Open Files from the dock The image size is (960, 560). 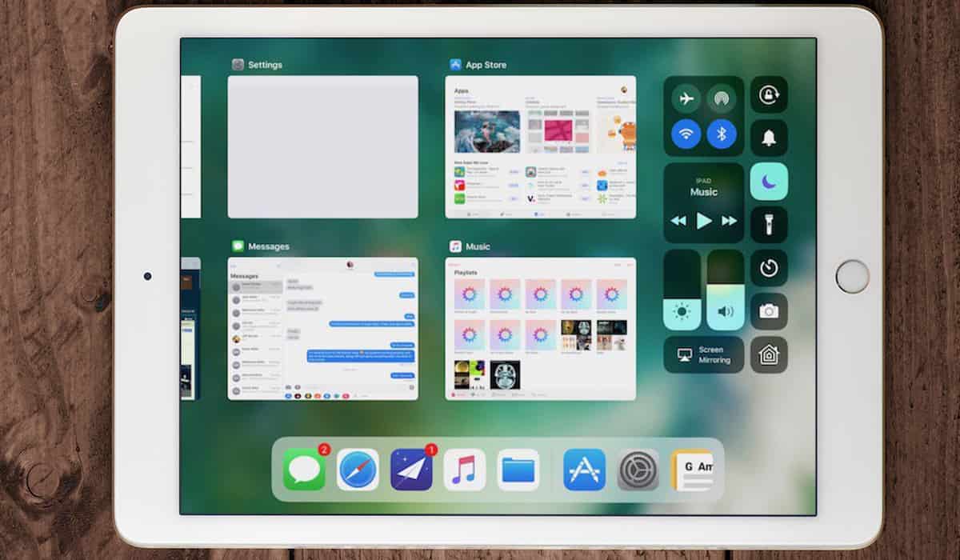point(518,470)
